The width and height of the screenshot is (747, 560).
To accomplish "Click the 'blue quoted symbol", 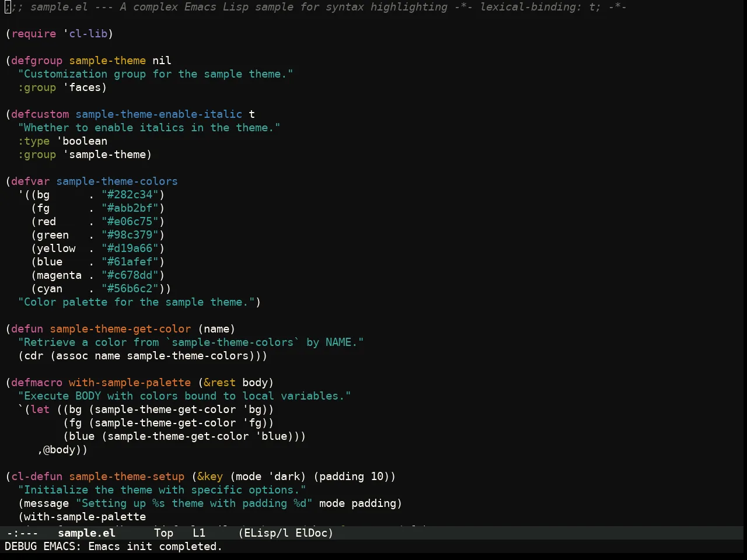I will click(271, 436).
